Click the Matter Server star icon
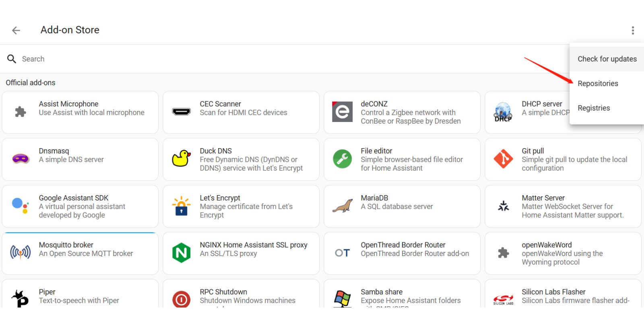644x322 pixels. point(504,206)
